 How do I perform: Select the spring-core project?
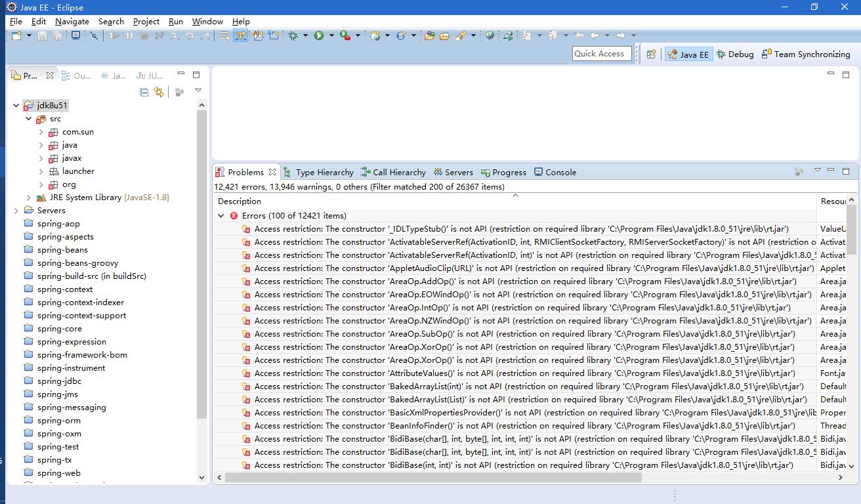click(59, 328)
